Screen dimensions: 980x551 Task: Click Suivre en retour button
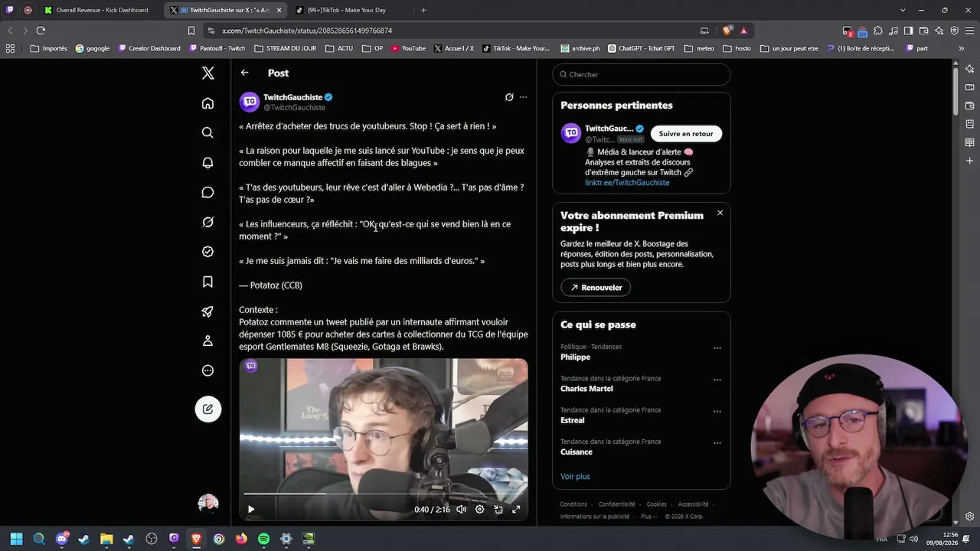coord(686,133)
